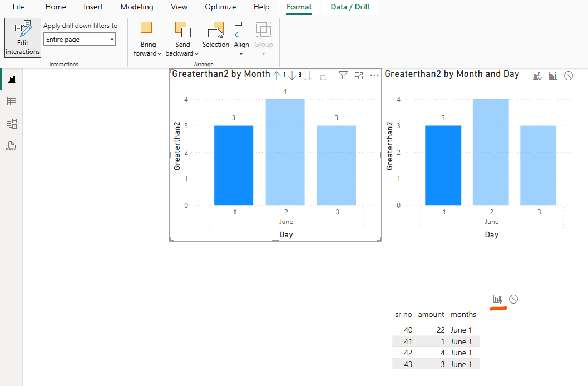Image resolution: width=588 pixels, height=386 pixels.
Task: Open the DAX query view in sidebar
Action: (11, 146)
